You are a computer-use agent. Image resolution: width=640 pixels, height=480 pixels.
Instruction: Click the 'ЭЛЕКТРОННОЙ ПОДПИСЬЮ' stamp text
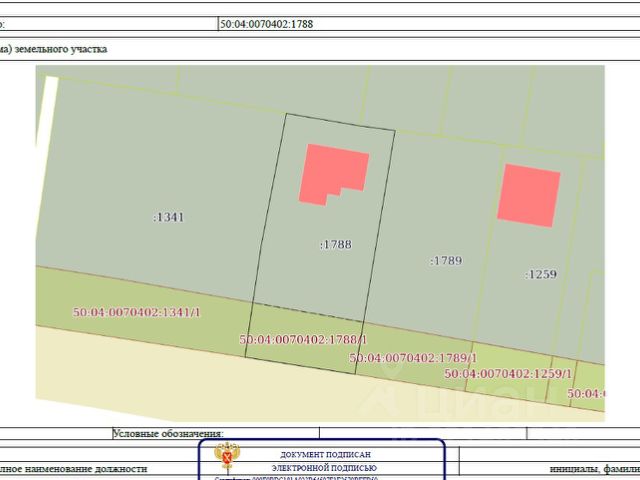(324, 468)
